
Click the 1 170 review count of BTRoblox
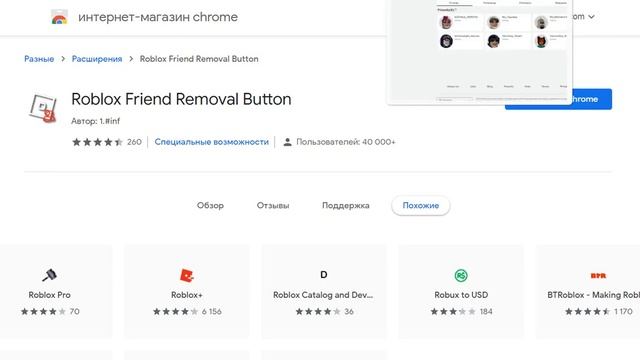pos(623,311)
